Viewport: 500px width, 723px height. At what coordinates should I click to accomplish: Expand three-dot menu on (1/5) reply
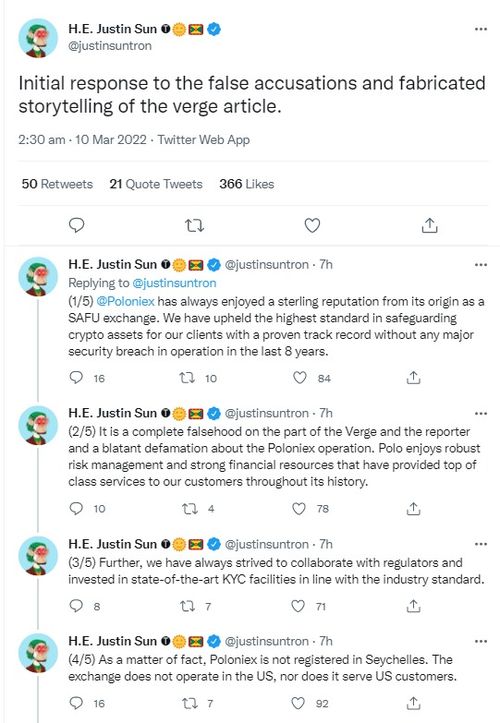click(x=481, y=265)
